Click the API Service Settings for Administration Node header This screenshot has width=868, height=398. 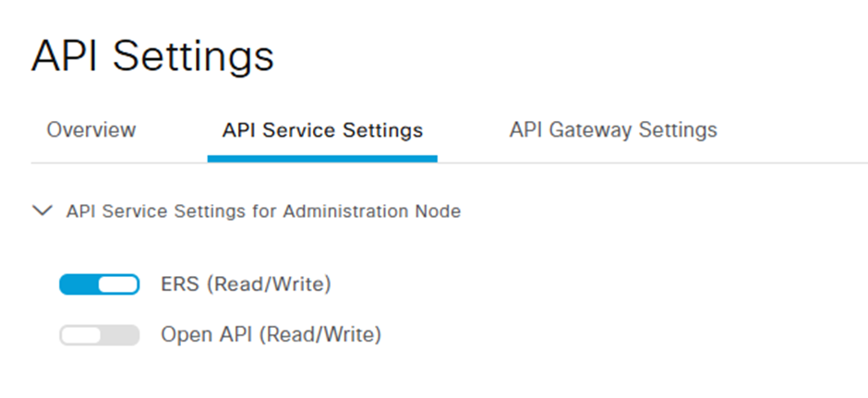coord(263,211)
